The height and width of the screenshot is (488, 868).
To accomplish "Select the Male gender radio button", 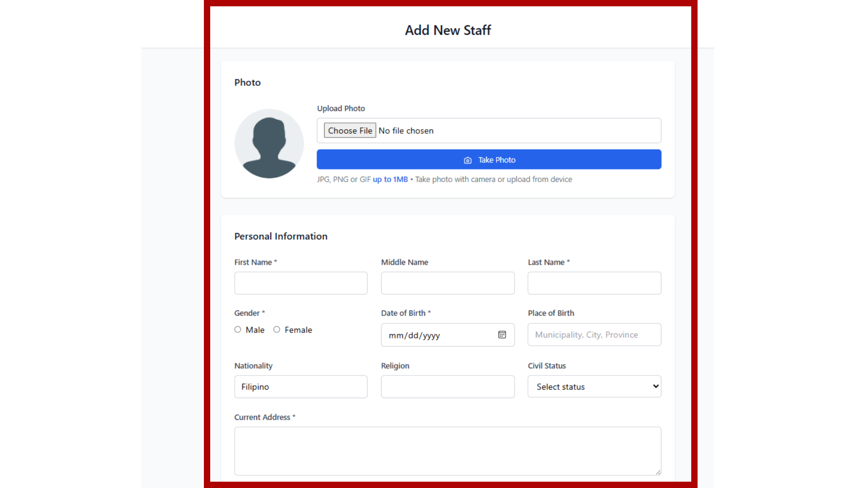I will (x=238, y=329).
